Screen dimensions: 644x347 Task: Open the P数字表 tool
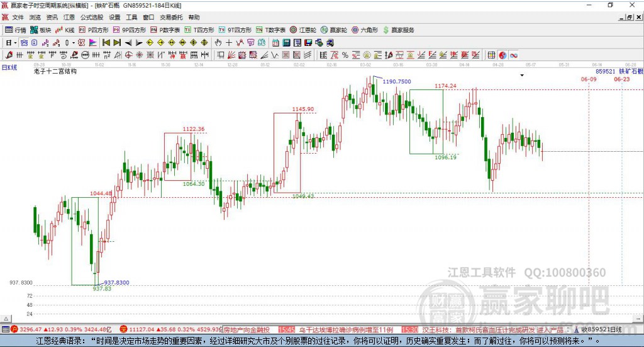165,30
